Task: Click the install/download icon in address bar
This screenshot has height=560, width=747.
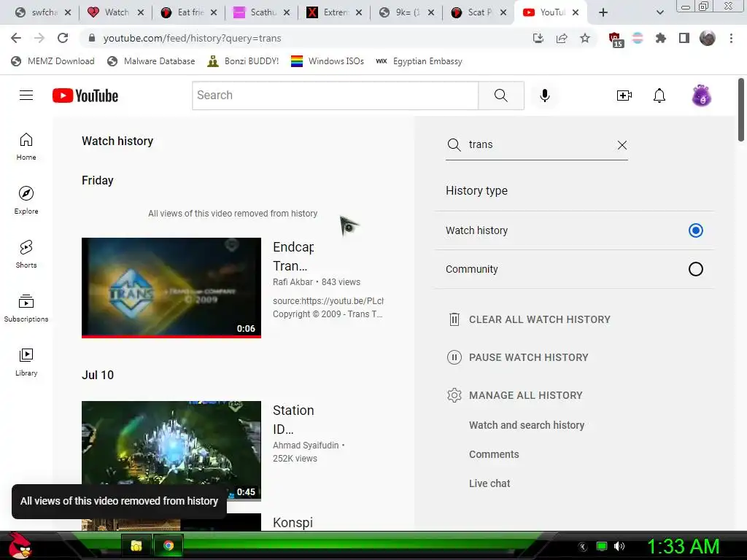Action: point(538,38)
